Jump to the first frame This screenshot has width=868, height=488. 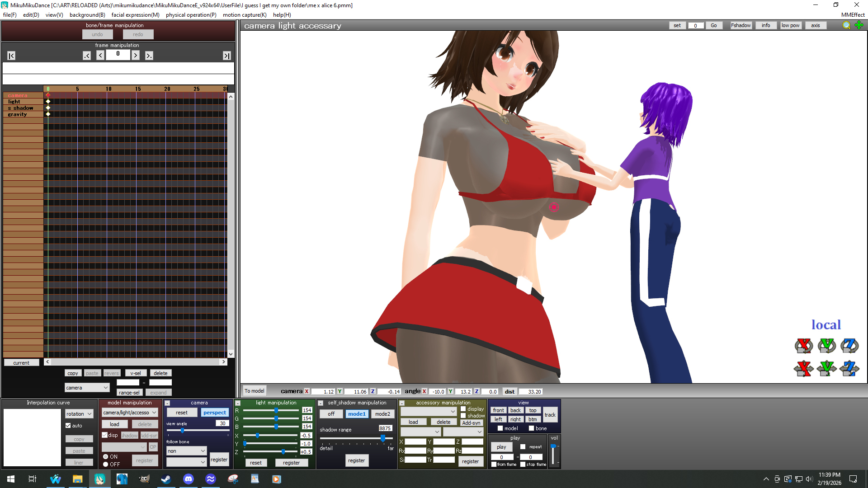coord(11,56)
